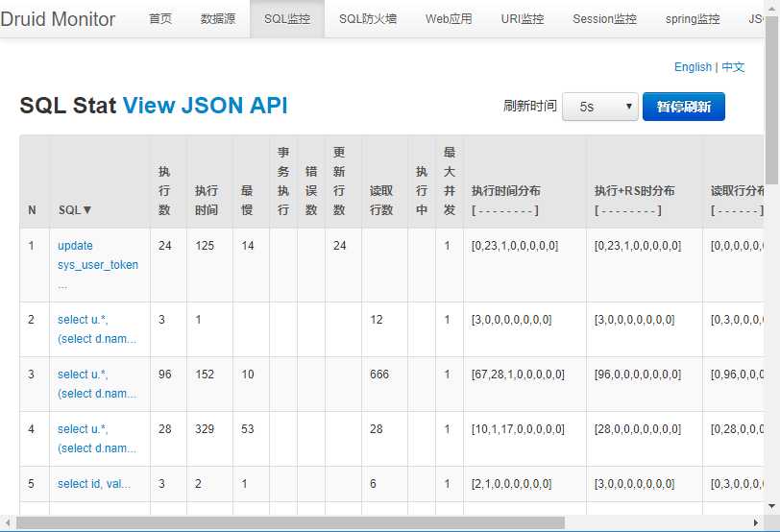Click the Druid Monitor brand link

tap(58, 19)
